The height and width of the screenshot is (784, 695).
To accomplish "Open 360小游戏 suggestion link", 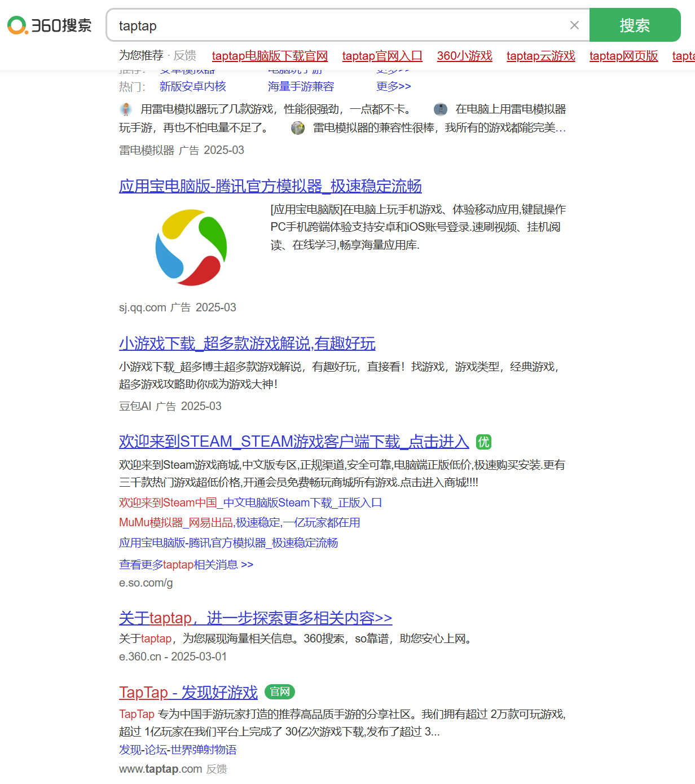I will pos(464,56).
